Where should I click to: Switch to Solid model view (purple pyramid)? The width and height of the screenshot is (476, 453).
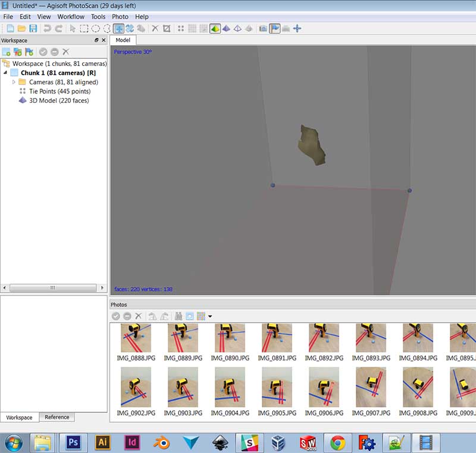point(226,29)
